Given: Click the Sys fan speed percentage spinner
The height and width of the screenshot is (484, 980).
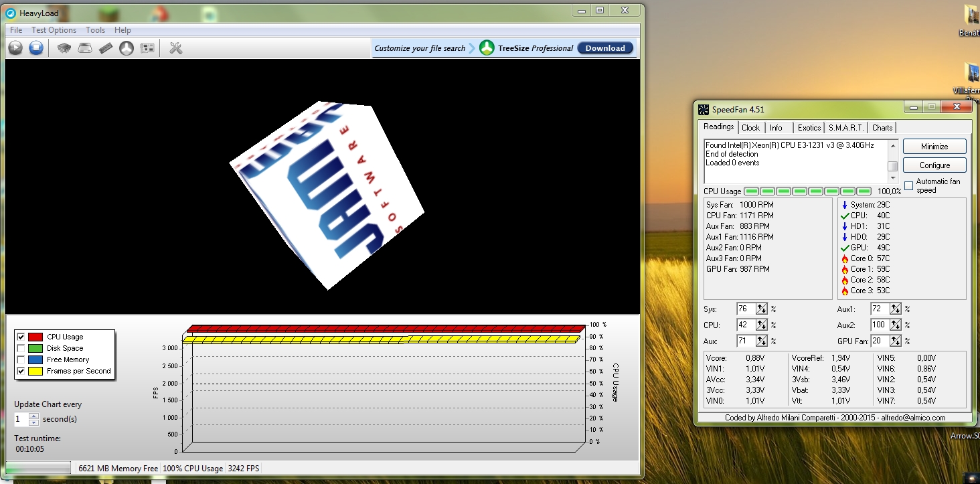Looking at the screenshot, I should click(x=761, y=309).
